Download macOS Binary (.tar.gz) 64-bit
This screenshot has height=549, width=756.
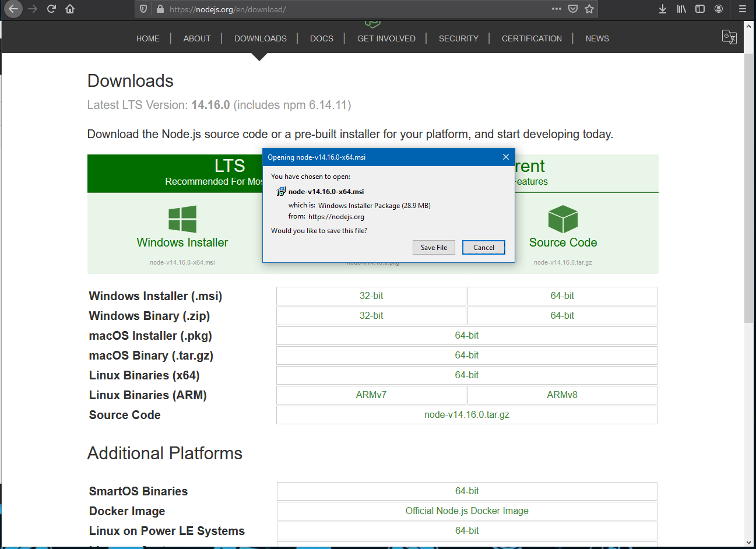point(467,356)
